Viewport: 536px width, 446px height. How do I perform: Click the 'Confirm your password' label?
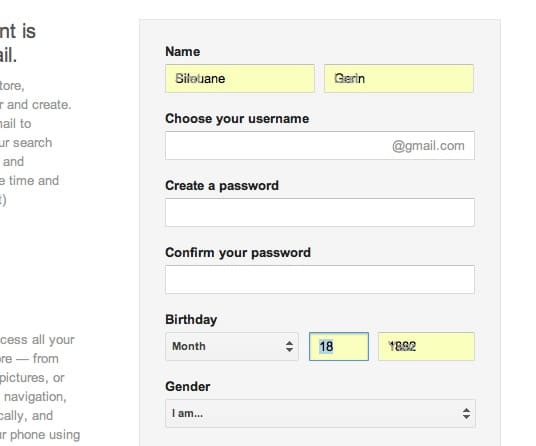(x=238, y=253)
